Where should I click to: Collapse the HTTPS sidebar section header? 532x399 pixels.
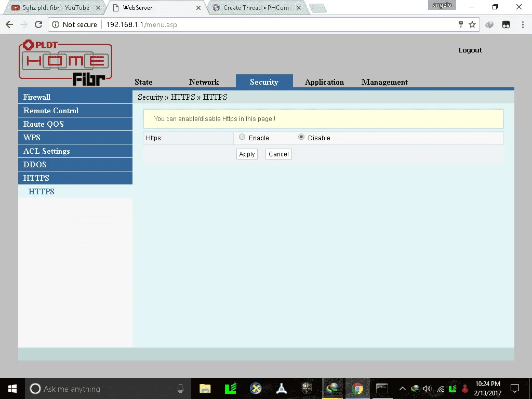[75, 178]
